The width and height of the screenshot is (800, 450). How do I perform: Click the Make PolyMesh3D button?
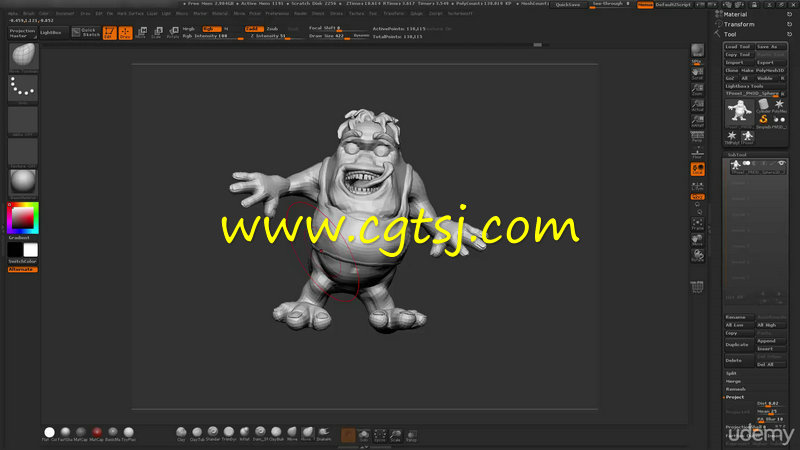[x=764, y=70]
